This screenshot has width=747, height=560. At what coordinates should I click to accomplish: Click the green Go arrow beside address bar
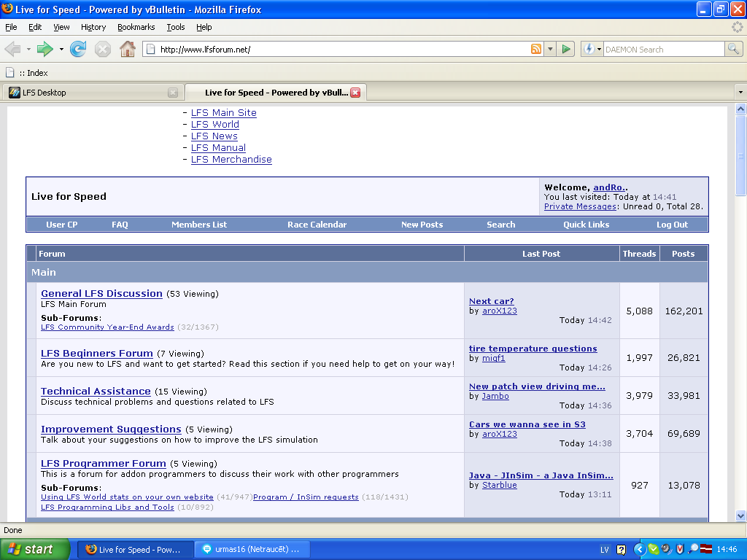pyautogui.click(x=566, y=49)
